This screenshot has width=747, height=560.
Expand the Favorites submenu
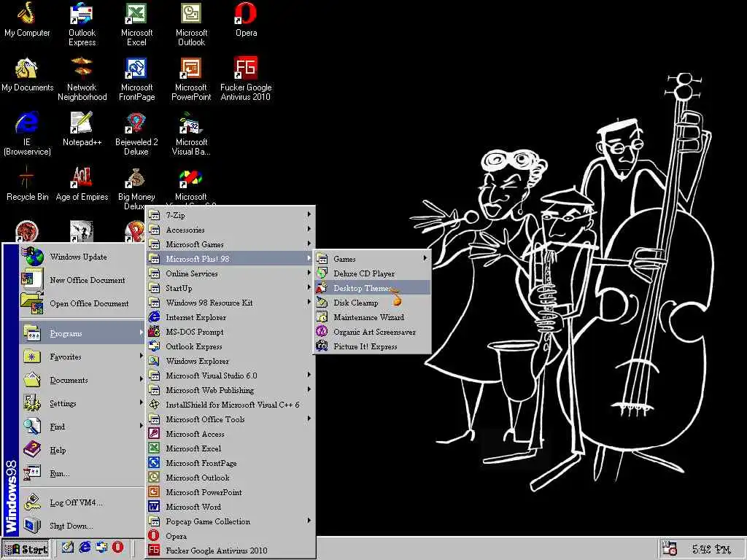click(82, 356)
